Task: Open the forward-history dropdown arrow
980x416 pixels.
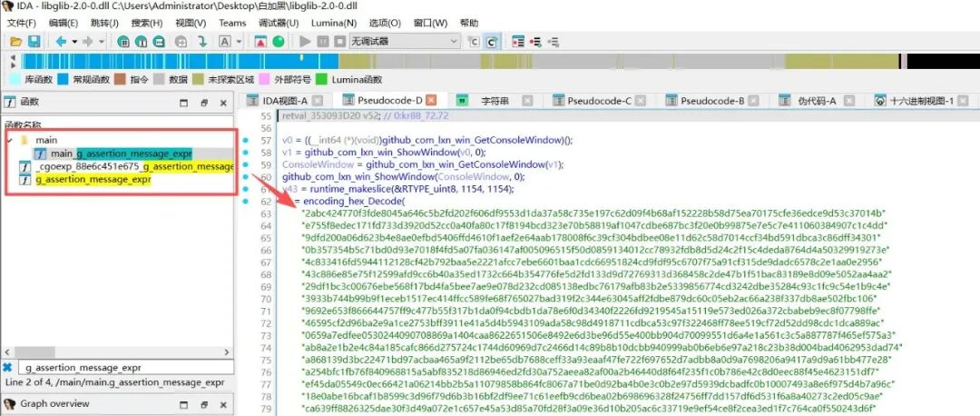Action: (102, 42)
